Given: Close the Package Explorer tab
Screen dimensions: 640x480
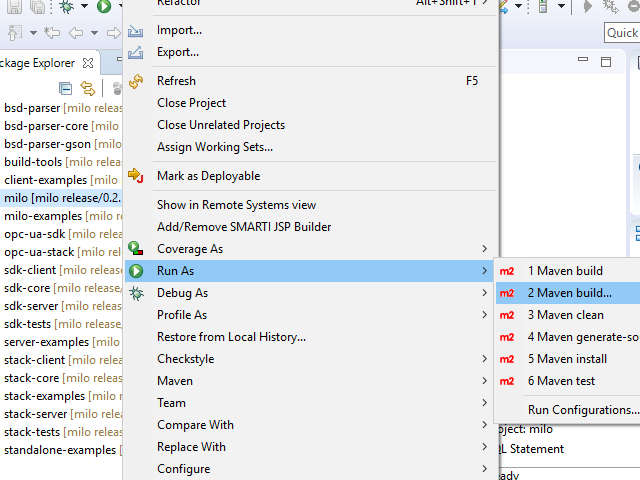Looking at the screenshot, I should coord(88,62).
